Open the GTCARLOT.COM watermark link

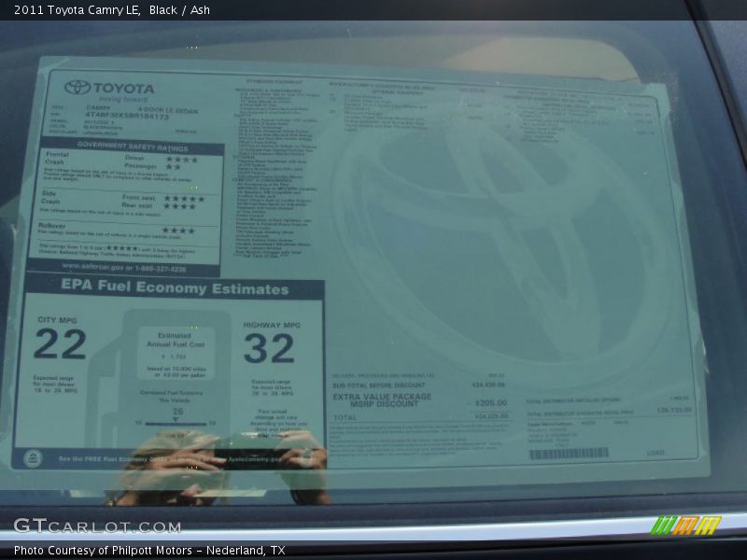(x=97, y=525)
